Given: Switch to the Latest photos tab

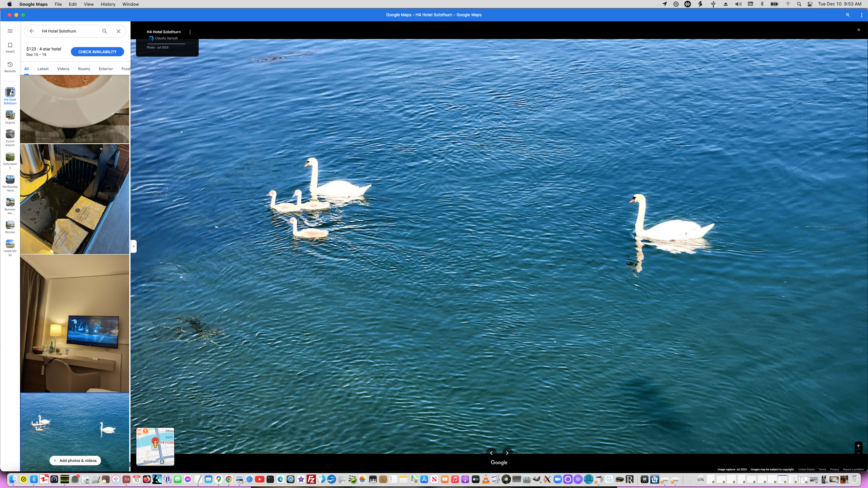Looking at the screenshot, I should [x=43, y=69].
